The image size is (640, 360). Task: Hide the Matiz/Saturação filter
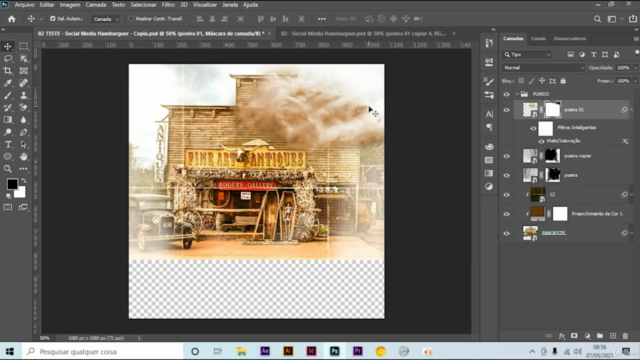(541, 141)
